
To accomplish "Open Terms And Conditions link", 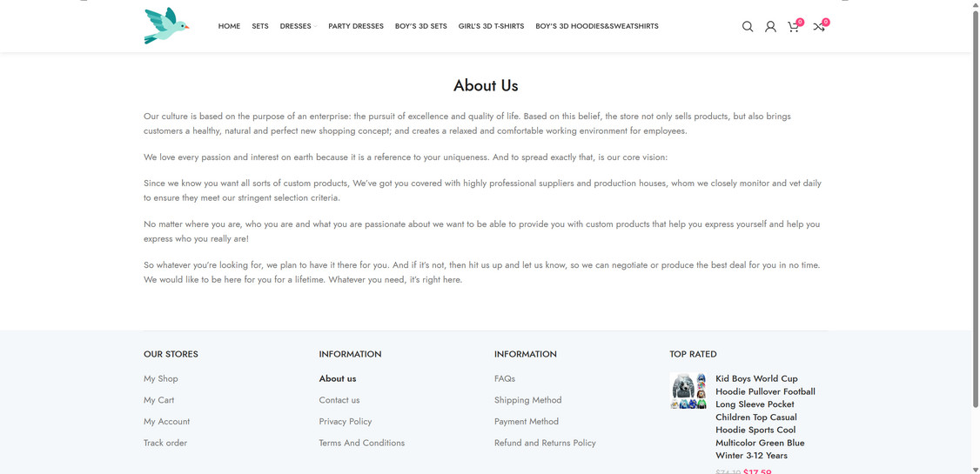I will [362, 443].
